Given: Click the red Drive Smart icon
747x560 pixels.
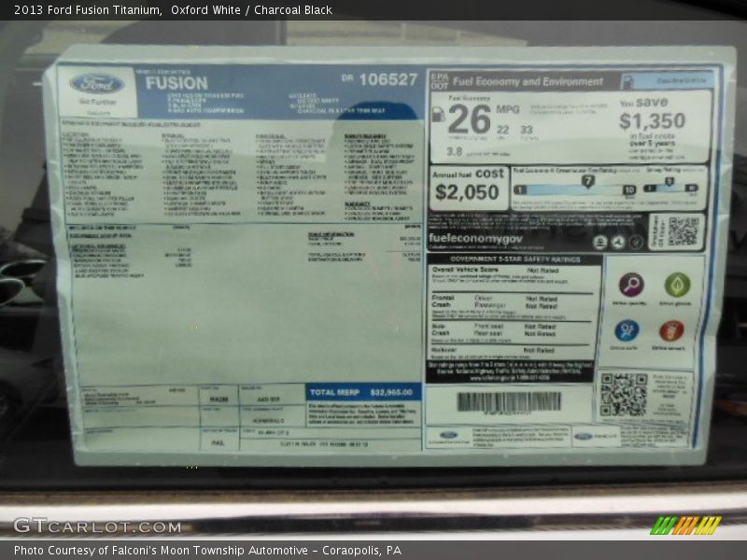Looking at the screenshot, I should click(671, 330).
